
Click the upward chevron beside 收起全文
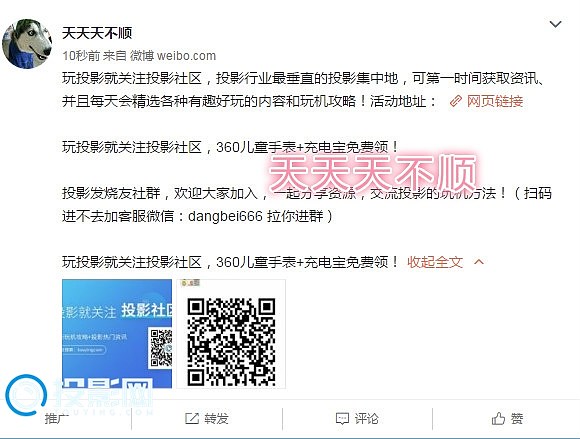point(479,262)
